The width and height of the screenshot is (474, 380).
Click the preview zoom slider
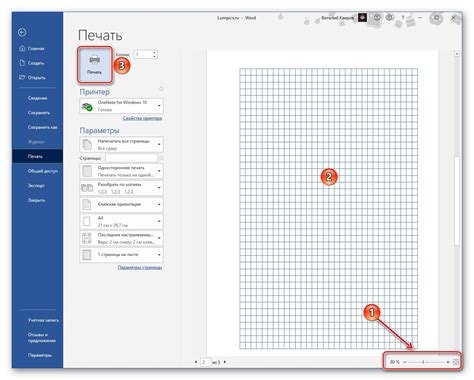[x=426, y=362]
